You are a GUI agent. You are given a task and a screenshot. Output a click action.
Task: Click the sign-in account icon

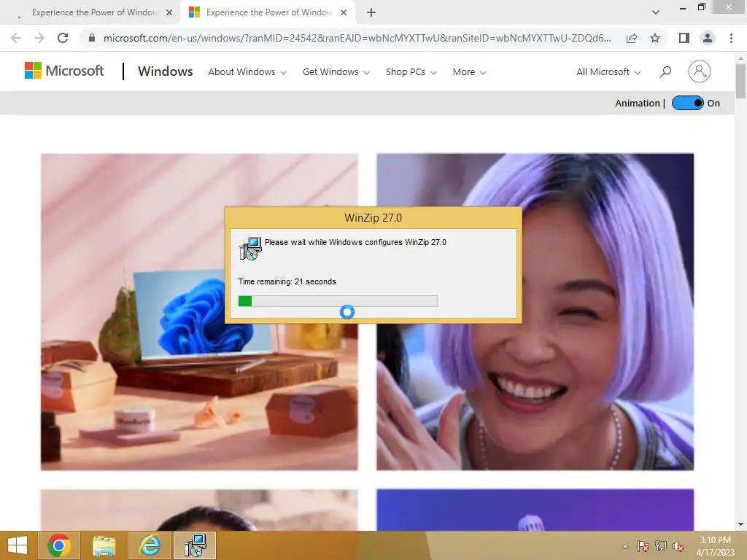click(x=700, y=71)
